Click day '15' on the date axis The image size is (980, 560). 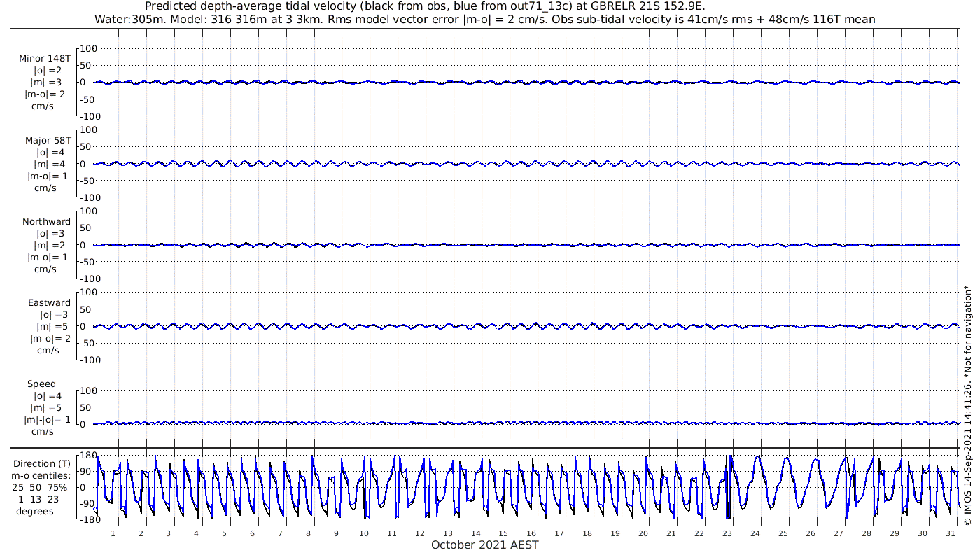tap(503, 533)
